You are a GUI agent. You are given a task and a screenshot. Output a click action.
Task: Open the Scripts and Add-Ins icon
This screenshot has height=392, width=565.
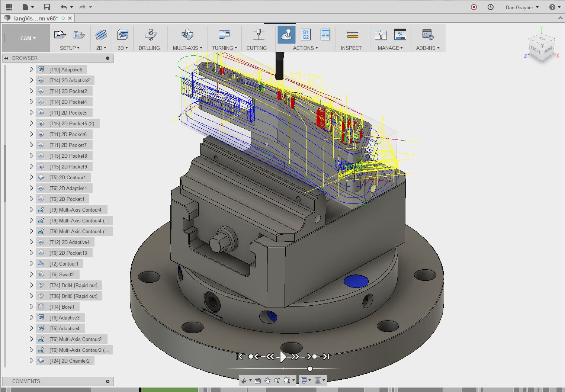click(x=428, y=35)
